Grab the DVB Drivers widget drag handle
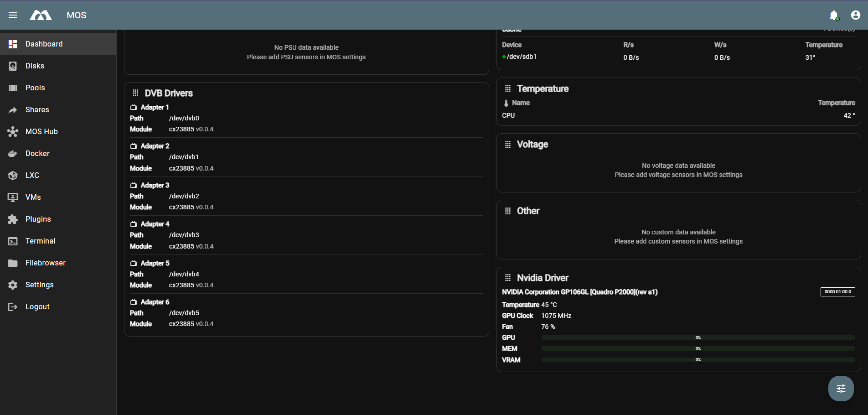 click(135, 93)
